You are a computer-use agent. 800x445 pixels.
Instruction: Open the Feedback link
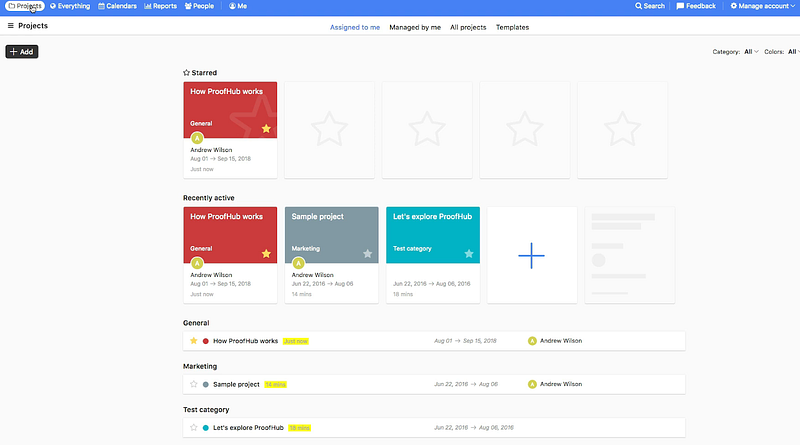pos(696,6)
